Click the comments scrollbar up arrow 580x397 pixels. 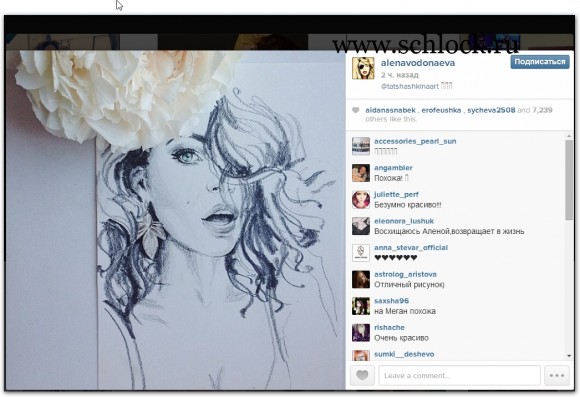tap(569, 137)
